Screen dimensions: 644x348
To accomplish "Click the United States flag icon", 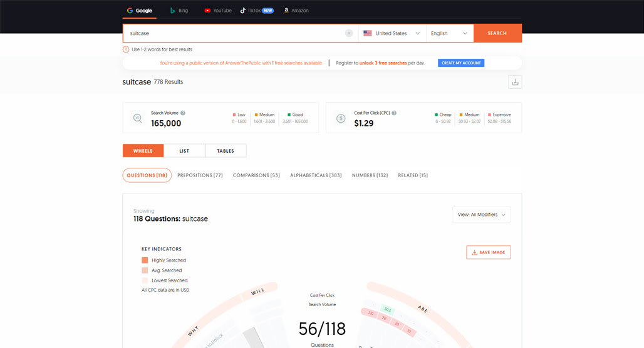I will click(368, 33).
